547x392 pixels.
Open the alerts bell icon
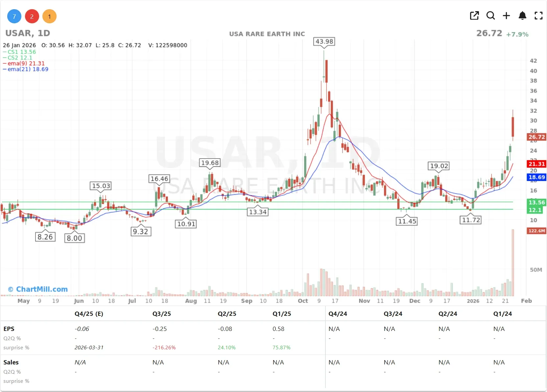click(522, 15)
